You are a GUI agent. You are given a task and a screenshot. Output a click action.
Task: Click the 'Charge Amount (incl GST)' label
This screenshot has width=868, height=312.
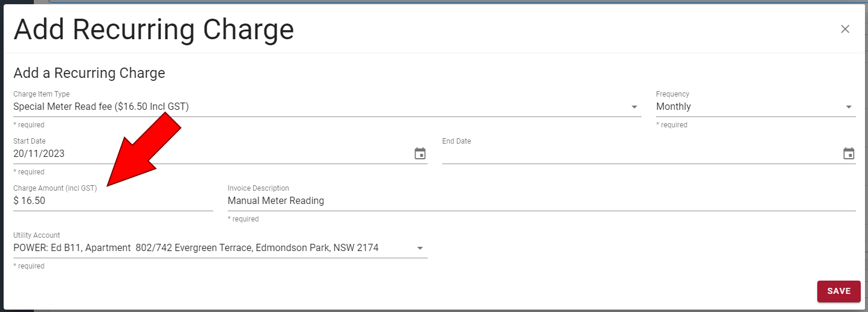(x=55, y=188)
